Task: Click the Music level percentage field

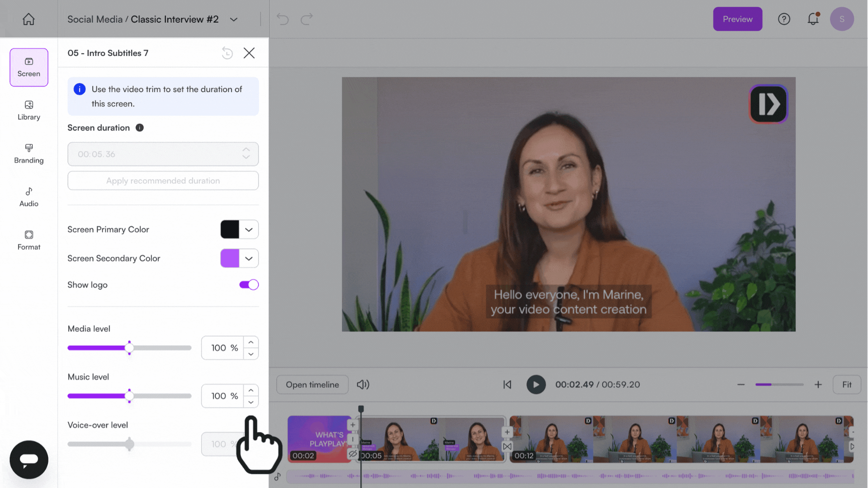Action: point(222,396)
